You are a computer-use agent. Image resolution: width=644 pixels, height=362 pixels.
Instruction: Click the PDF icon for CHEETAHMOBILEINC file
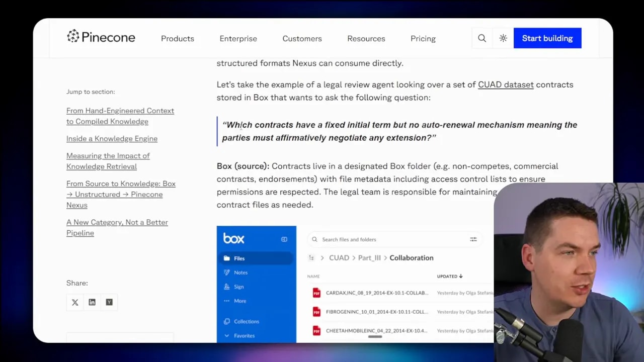pyautogui.click(x=316, y=331)
